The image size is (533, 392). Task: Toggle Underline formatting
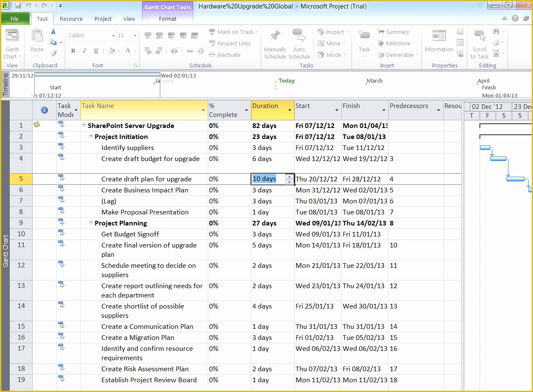[96, 51]
